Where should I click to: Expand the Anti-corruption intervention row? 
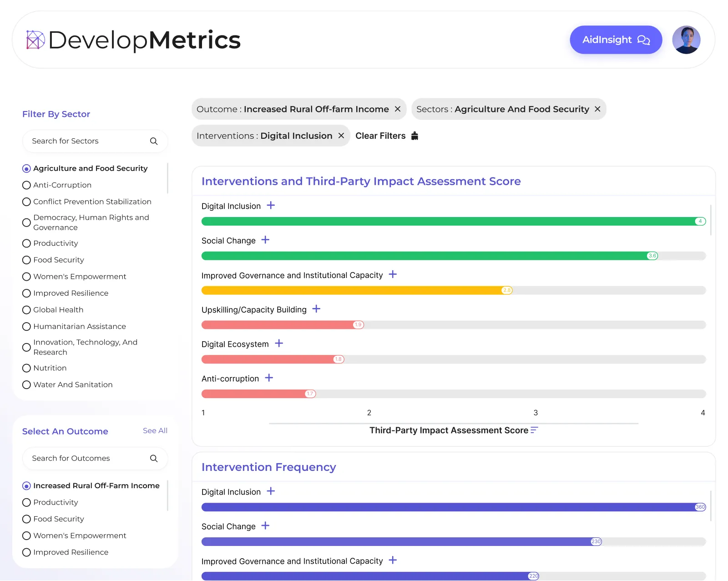pyautogui.click(x=269, y=378)
